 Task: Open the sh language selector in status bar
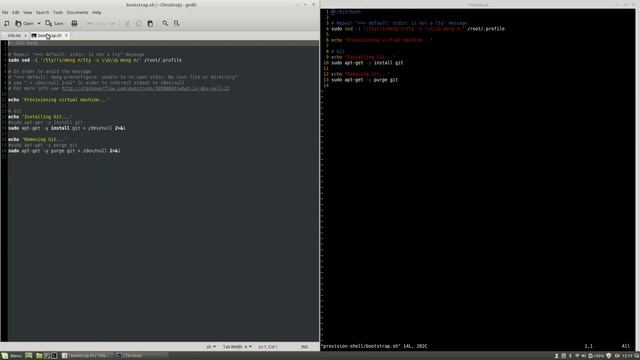(x=211, y=347)
